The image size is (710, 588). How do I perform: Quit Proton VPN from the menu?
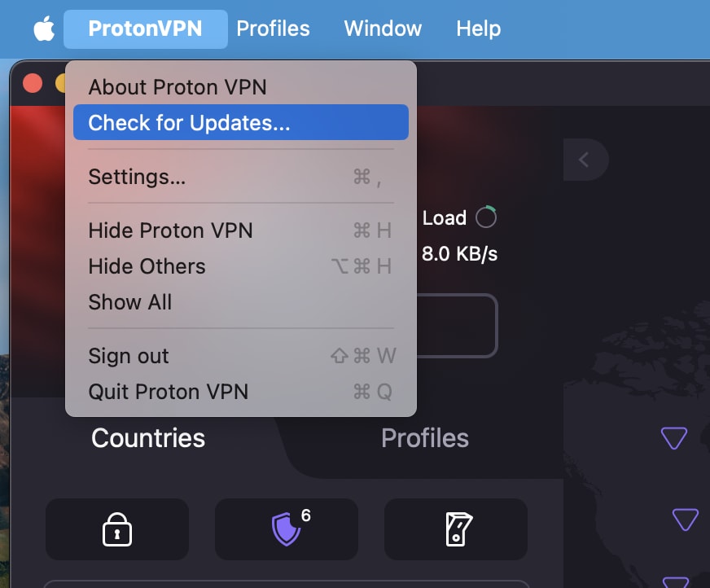241,392
